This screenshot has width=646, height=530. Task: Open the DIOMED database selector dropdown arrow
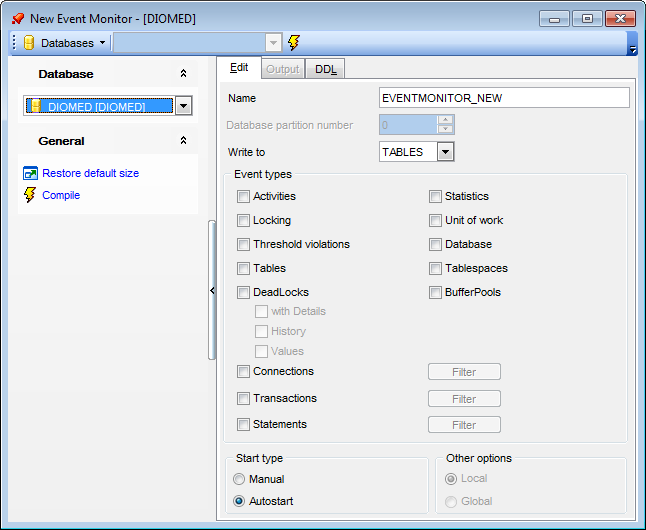[x=184, y=106]
